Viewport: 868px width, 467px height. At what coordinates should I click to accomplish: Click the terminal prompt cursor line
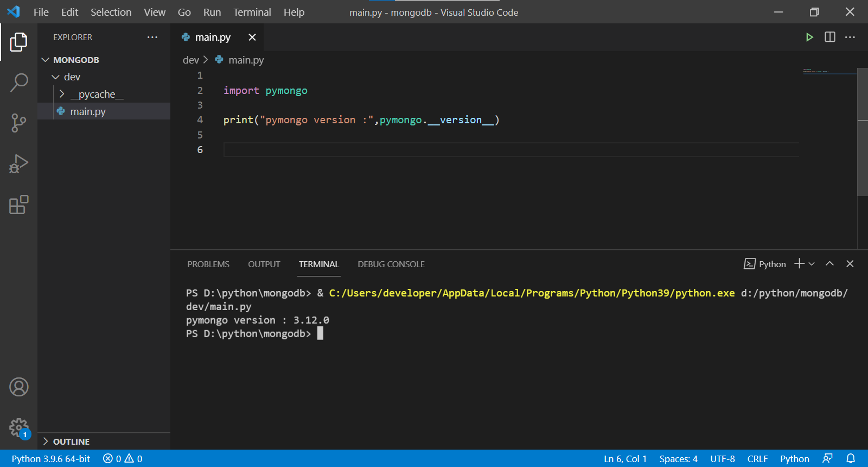tap(254, 333)
